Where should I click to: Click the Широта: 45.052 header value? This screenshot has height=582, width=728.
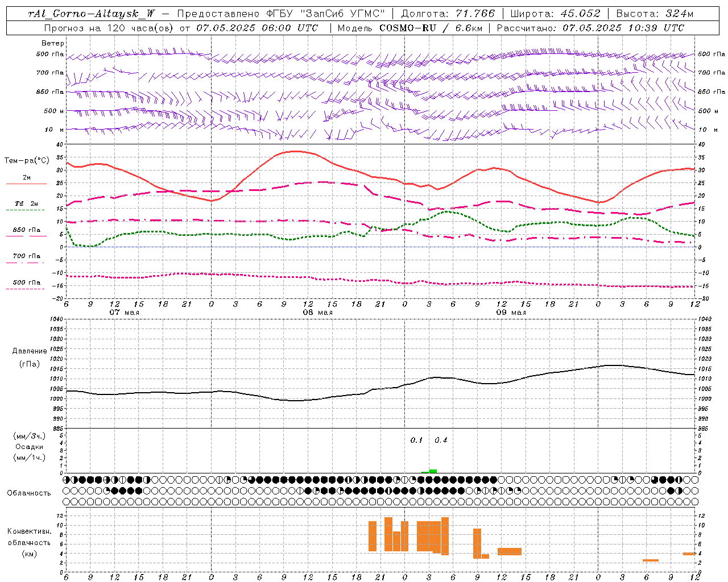(555, 14)
